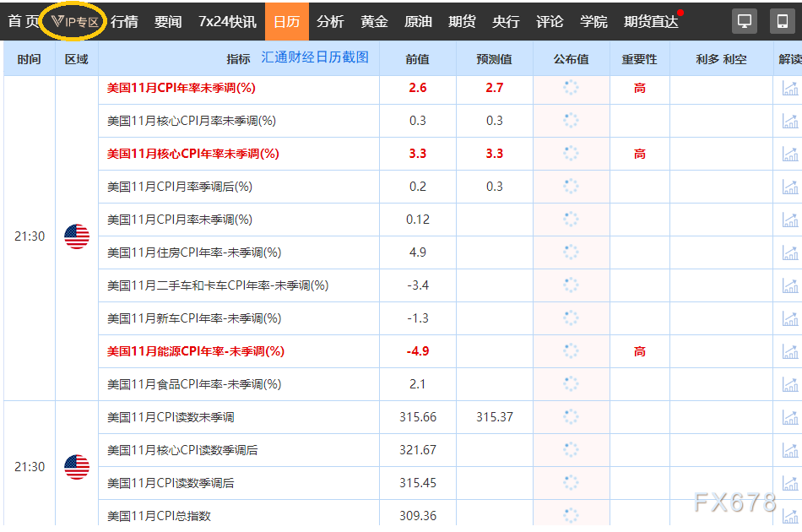Open the chart icon for 美国11月CPI读数未季调
The image size is (802, 532).
789,416
